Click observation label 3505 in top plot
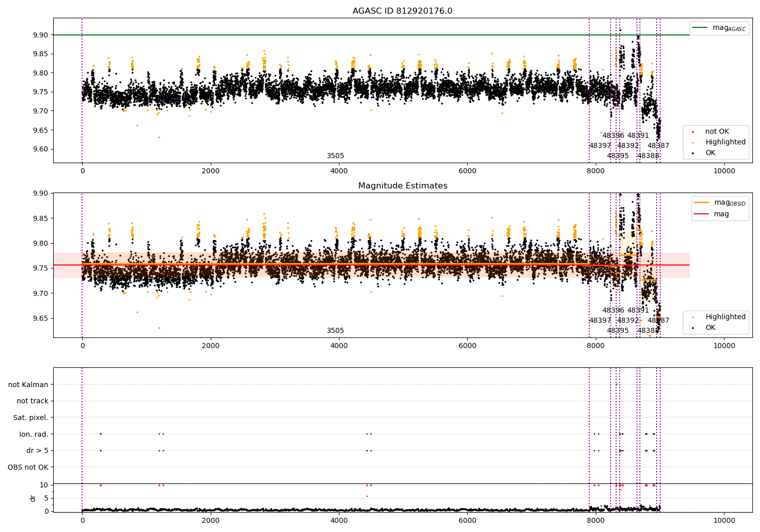The height and width of the screenshot is (532, 760). point(335,156)
